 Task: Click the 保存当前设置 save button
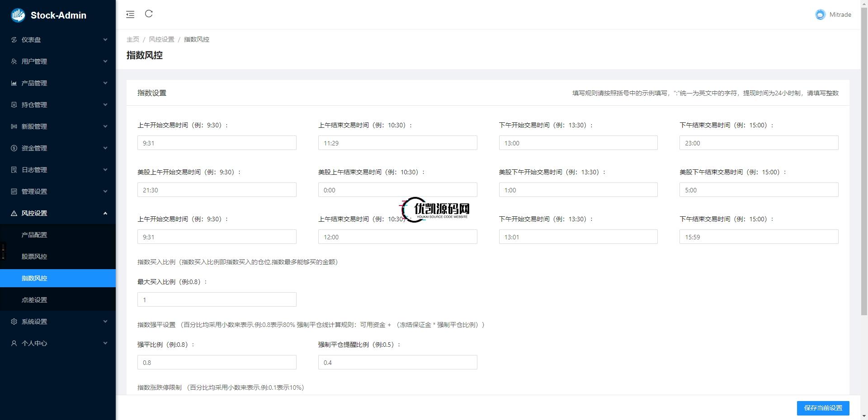click(823, 408)
